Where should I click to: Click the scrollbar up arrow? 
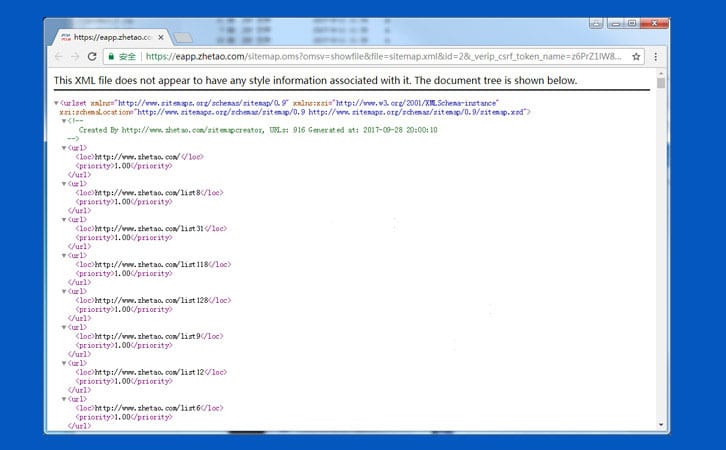pos(661,73)
